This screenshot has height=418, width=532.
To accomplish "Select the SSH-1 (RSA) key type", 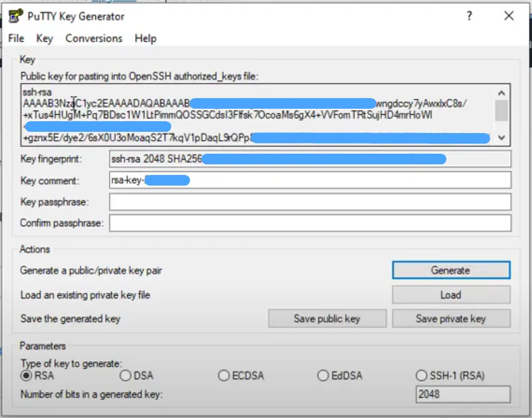I will click(x=421, y=376).
